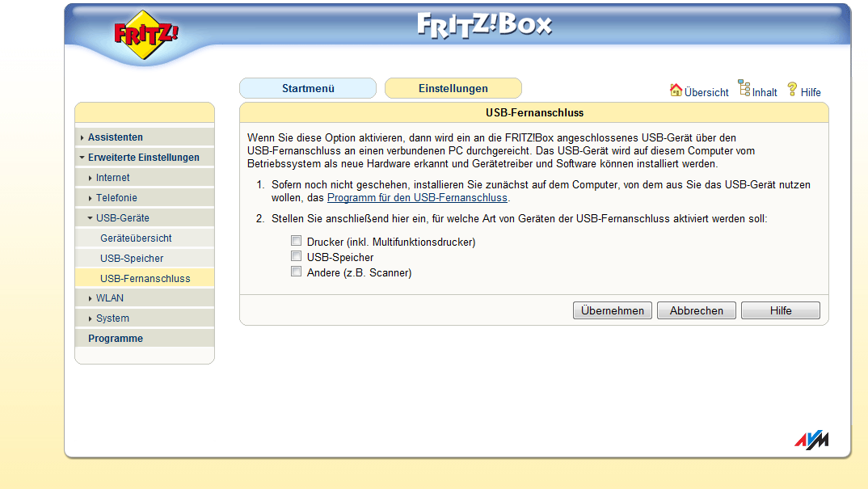Collapse the Erweiterte Einstellungen arrow
Image resolution: width=868 pixels, height=489 pixels.
(82, 158)
